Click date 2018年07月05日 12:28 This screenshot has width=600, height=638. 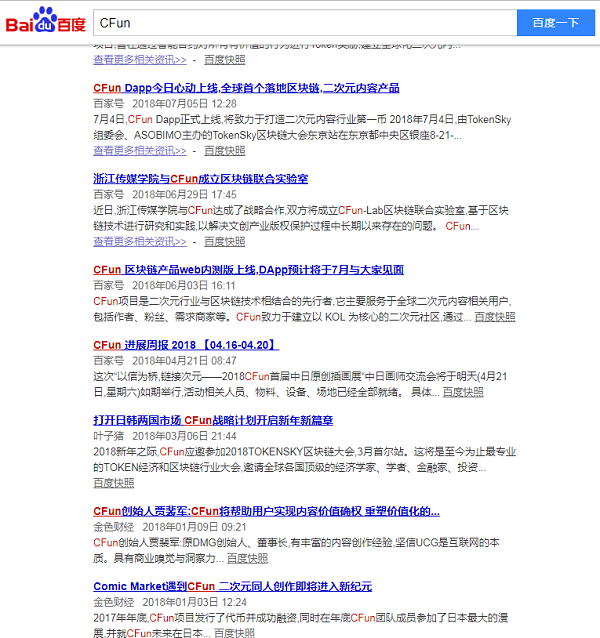(x=184, y=104)
